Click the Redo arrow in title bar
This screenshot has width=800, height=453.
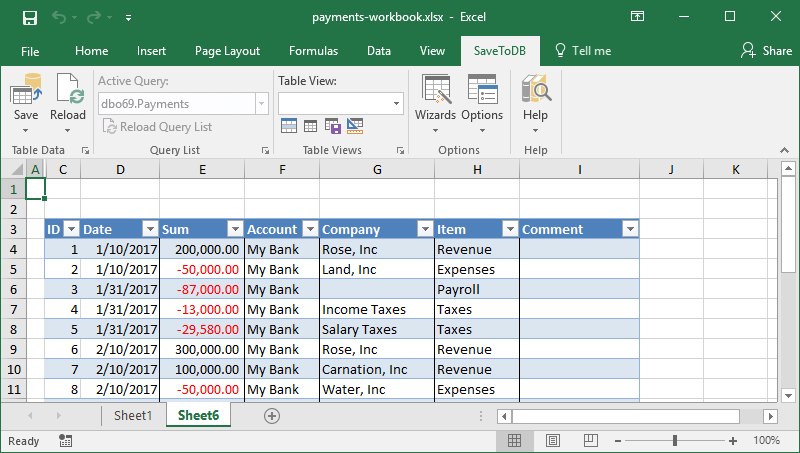pyautogui.click(x=94, y=18)
